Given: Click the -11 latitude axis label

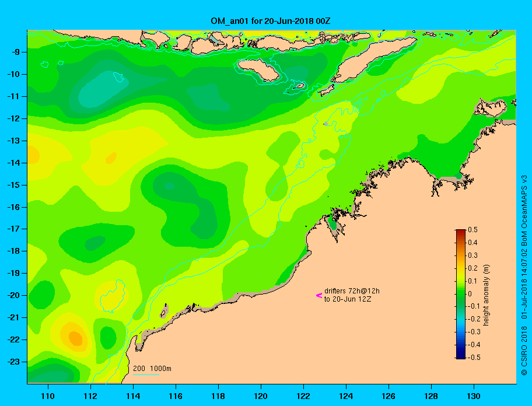Looking at the screenshot, I should pos(13,96).
